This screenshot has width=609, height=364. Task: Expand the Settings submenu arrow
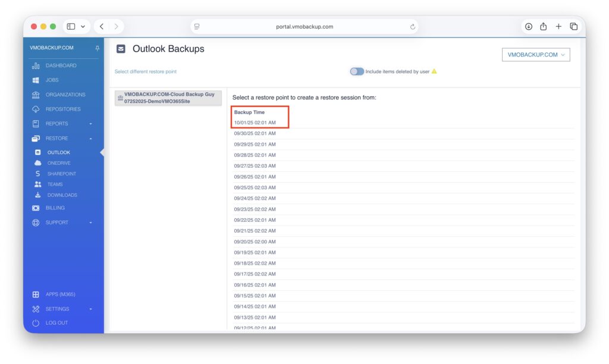(x=91, y=309)
